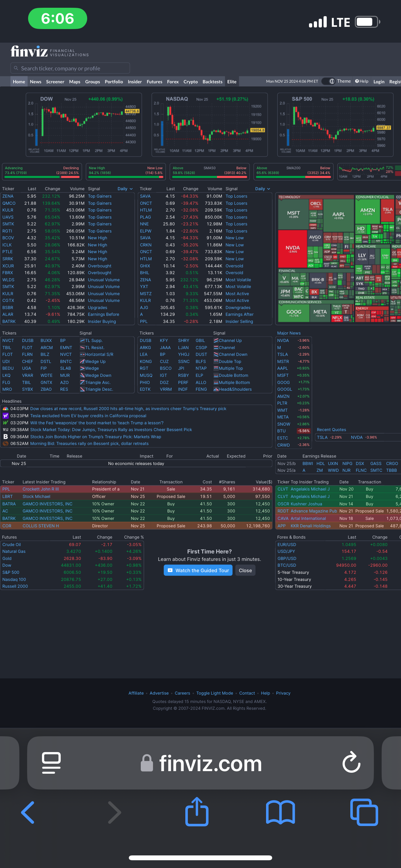This screenshot has width=401, height=868.
Task: Tap the Safari back arrow
Action: [28, 812]
